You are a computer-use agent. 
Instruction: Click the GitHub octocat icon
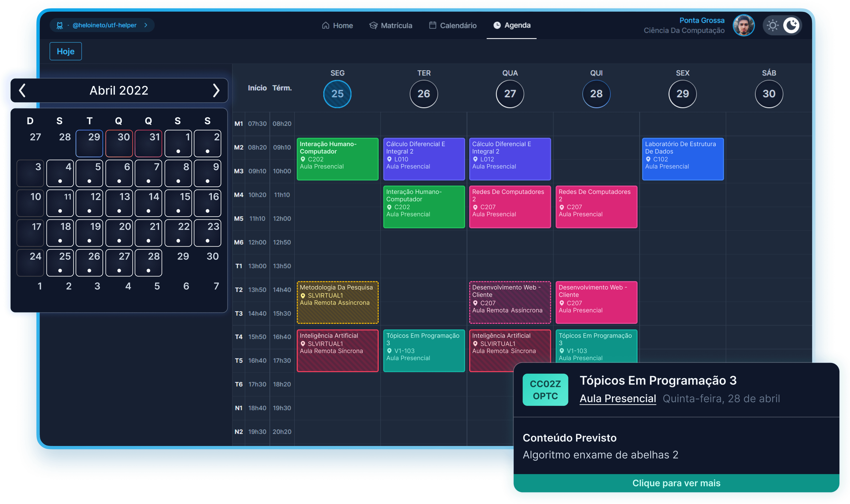59,26
